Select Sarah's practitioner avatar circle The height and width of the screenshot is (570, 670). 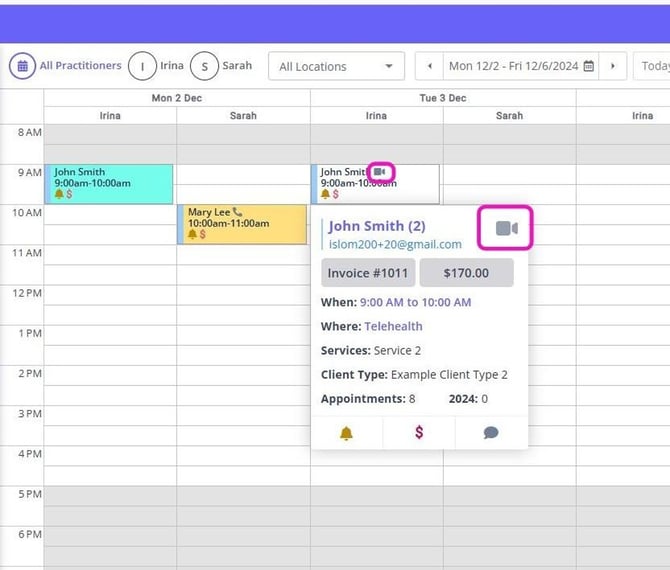(x=204, y=66)
